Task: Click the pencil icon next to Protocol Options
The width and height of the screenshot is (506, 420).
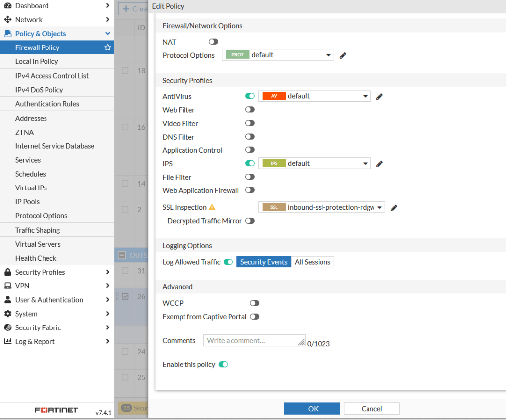Action: pos(343,55)
